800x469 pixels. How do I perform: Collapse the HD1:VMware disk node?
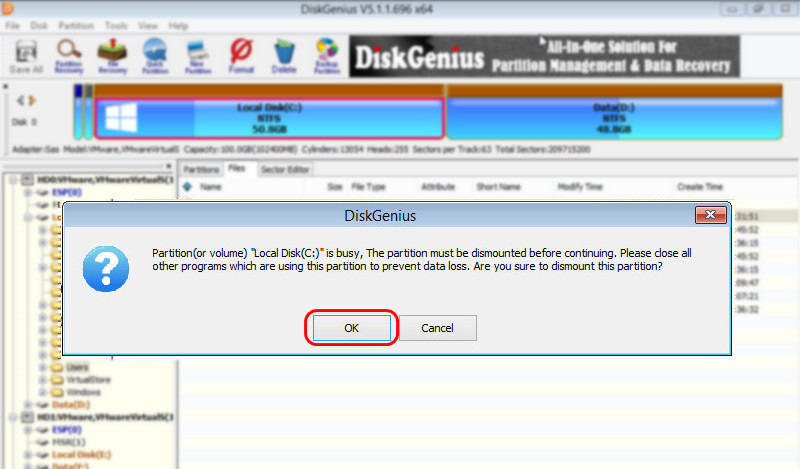point(14,417)
